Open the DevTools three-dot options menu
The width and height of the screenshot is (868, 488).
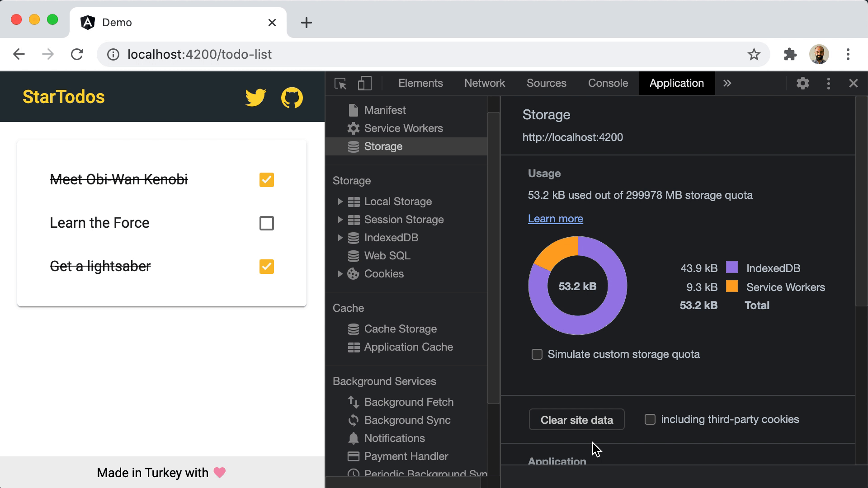(828, 84)
